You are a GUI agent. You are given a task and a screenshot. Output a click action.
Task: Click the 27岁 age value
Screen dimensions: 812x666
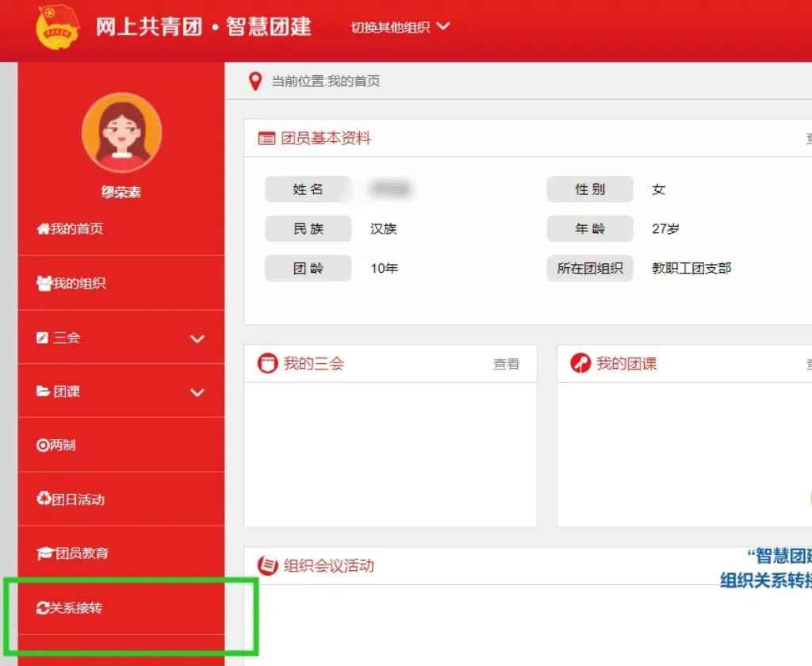pos(665,229)
